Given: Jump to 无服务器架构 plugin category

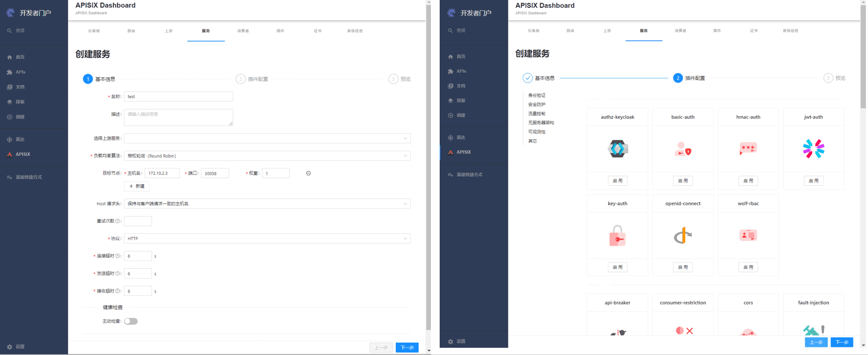Looking at the screenshot, I should 541,123.
